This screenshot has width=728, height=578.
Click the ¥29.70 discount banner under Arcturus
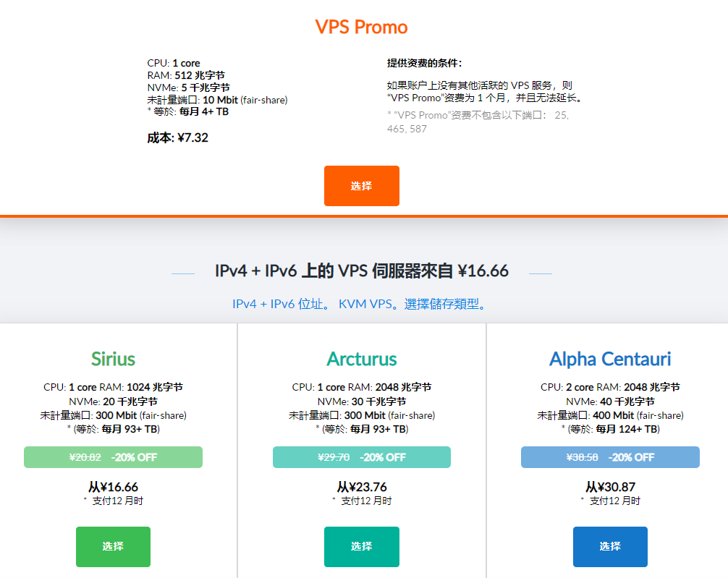tap(361, 457)
